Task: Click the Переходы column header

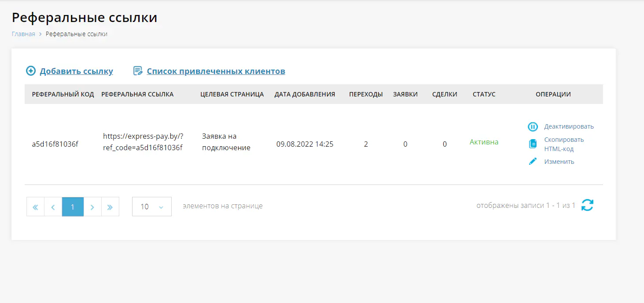Action: coord(366,94)
